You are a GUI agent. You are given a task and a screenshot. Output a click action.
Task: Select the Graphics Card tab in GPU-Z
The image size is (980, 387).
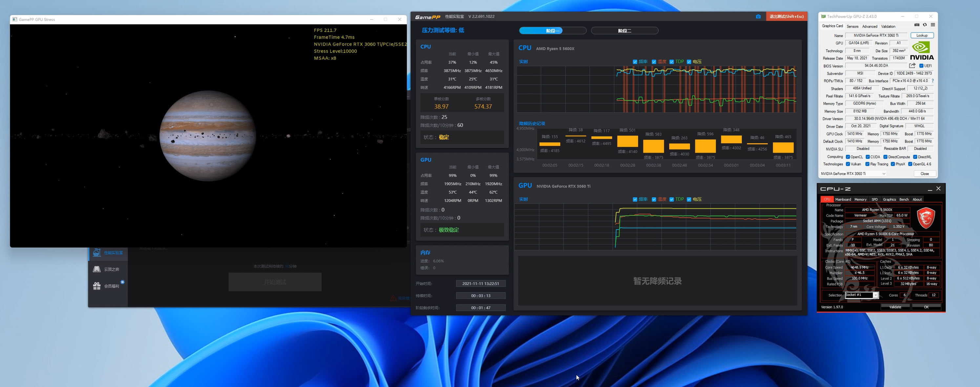(832, 26)
